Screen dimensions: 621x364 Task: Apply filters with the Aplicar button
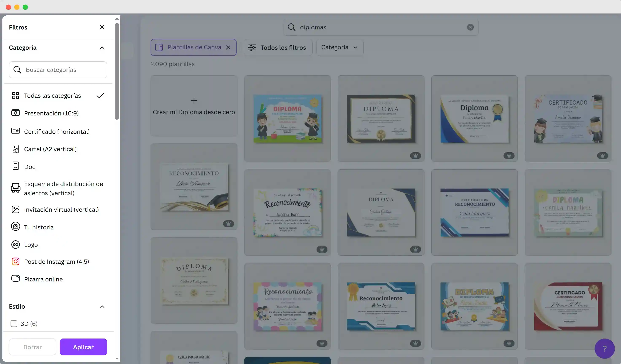coord(83,347)
